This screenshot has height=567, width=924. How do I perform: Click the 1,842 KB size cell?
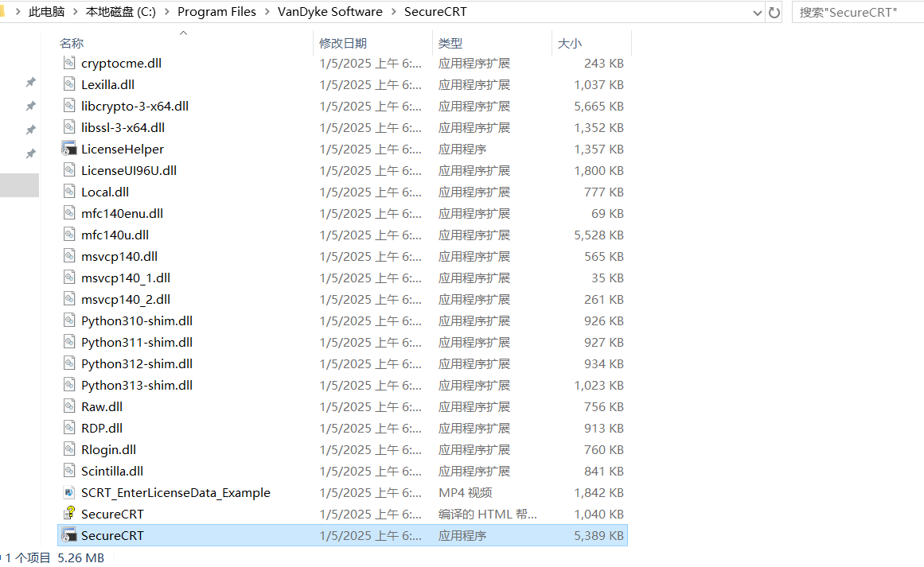tap(598, 493)
